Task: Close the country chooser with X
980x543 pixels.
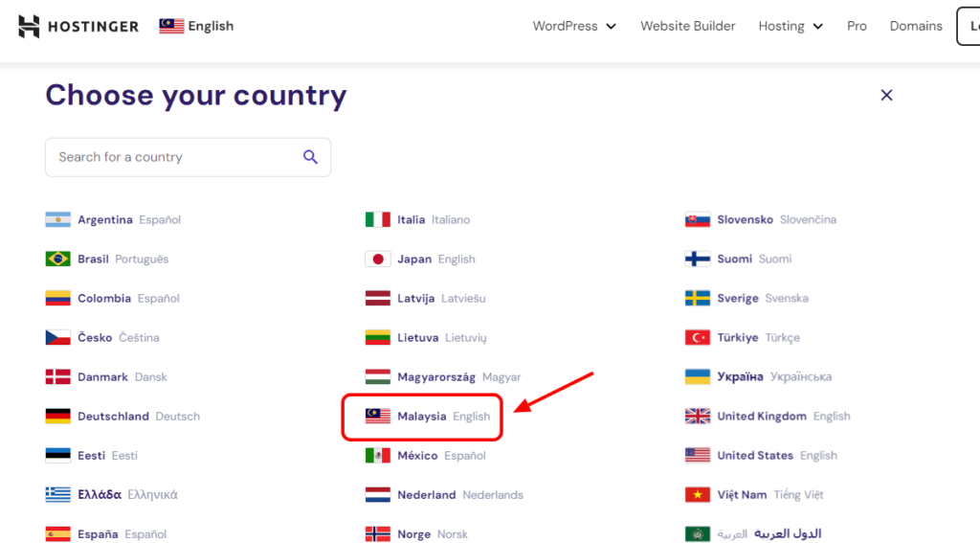Action: (886, 95)
